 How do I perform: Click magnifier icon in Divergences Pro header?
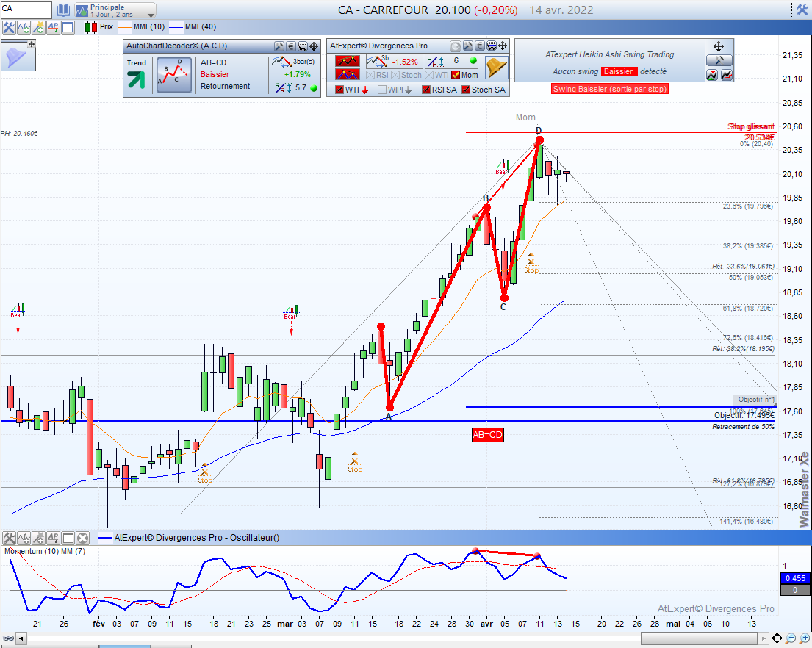coord(455,46)
